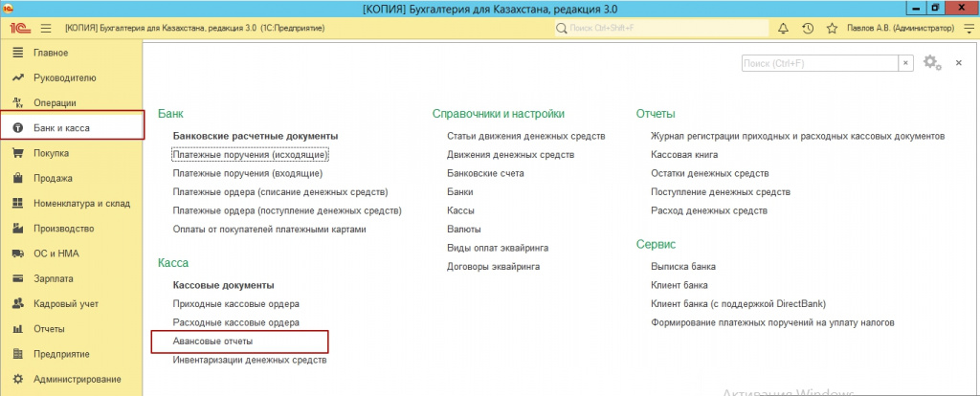Open Покупка section in sidebar
980x396 pixels.
coord(52,153)
